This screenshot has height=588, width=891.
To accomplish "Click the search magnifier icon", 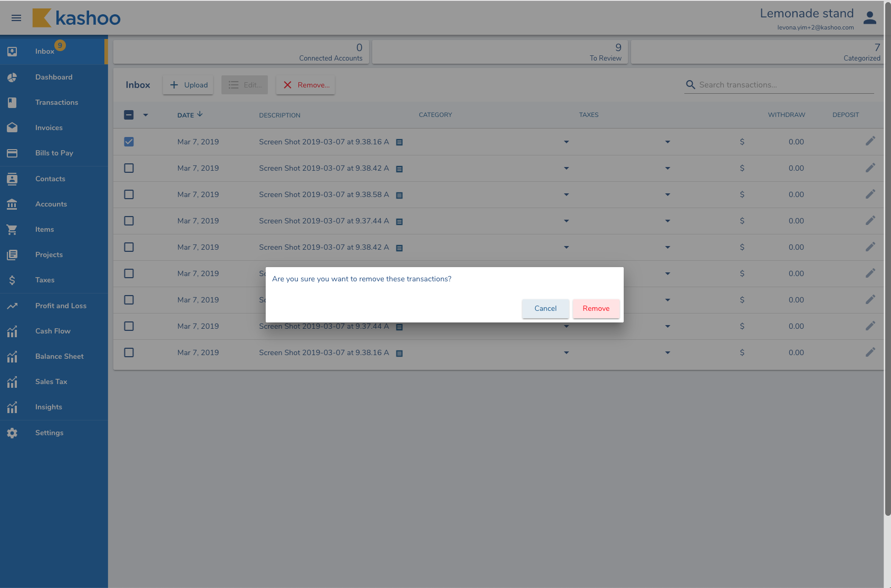I will [x=690, y=85].
